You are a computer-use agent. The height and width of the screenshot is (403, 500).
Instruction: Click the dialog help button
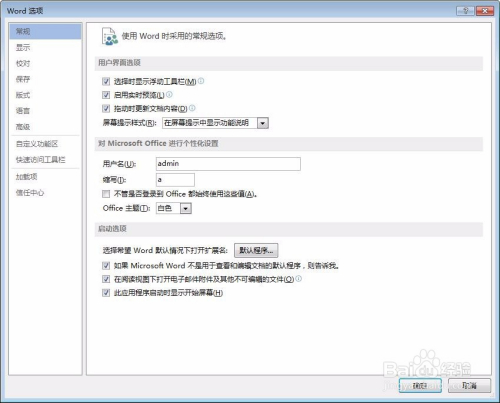[x=466, y=11]
